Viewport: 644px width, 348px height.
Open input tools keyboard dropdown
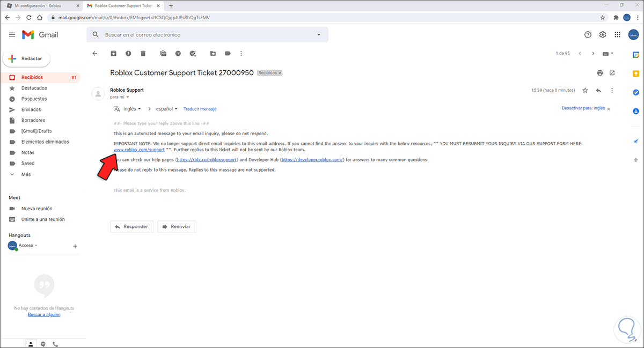point(608,54)
